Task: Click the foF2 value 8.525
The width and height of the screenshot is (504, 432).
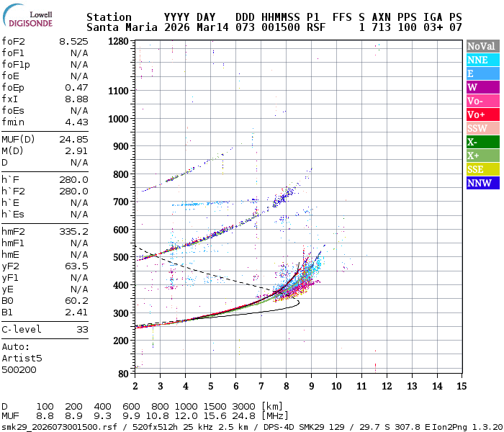Action: [x=73, y=42]
